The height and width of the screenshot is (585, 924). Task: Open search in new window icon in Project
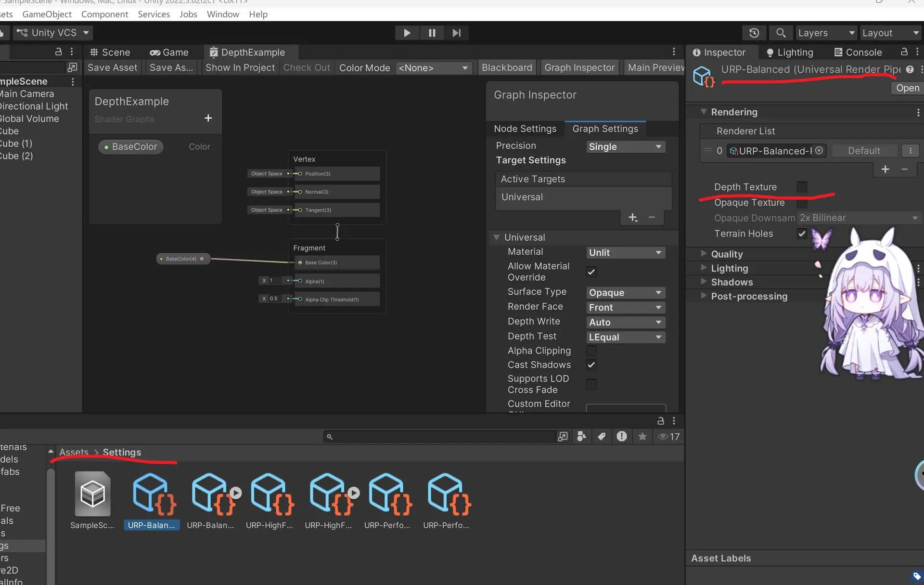click(563, 437)
